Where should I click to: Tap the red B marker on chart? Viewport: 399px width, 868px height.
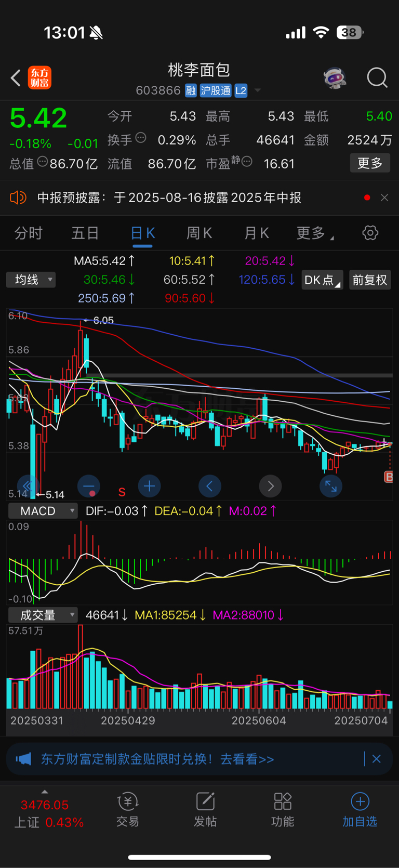tap(388, 477)
